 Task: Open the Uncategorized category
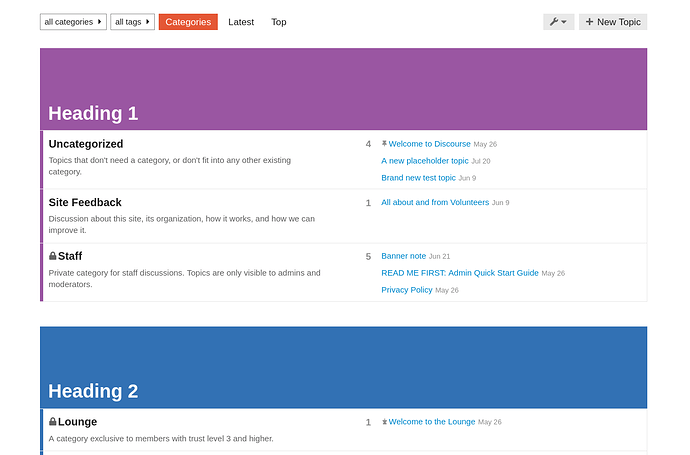pyautogui.click(x=86, y=144)
